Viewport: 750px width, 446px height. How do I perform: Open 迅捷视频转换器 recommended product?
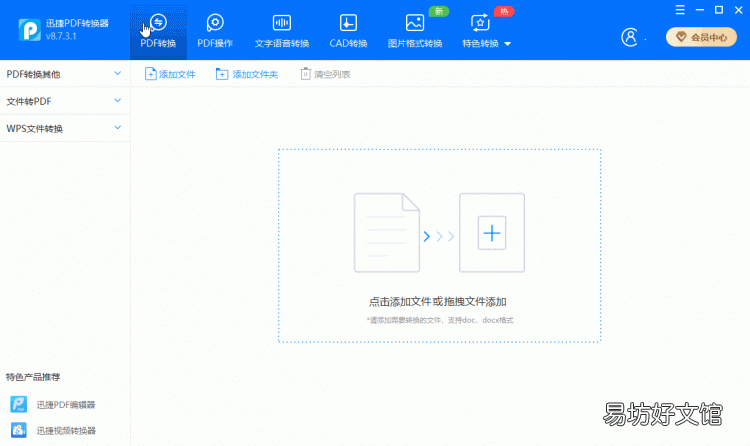click(x=53, y=430)
